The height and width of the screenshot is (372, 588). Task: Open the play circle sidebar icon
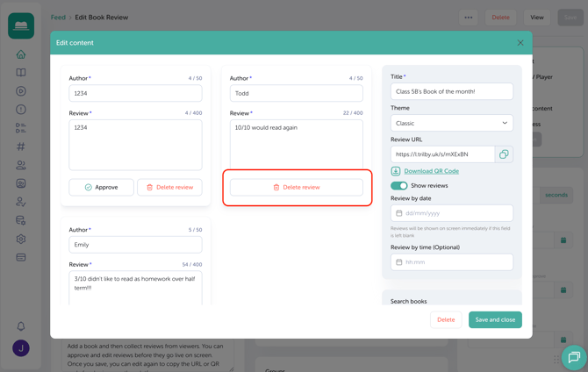tap(21, 91)
